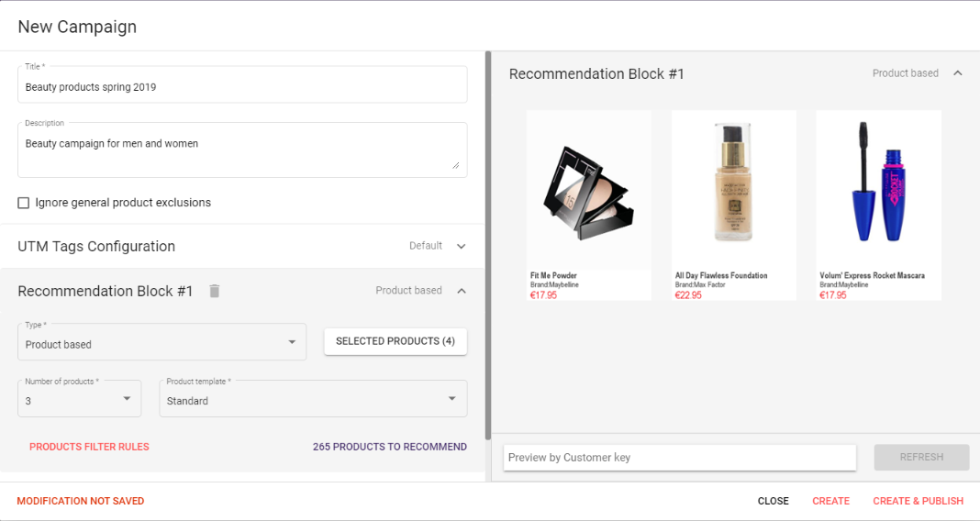Click the Create & Publish button
Screen dimensions: 980x521
point(919,501)
